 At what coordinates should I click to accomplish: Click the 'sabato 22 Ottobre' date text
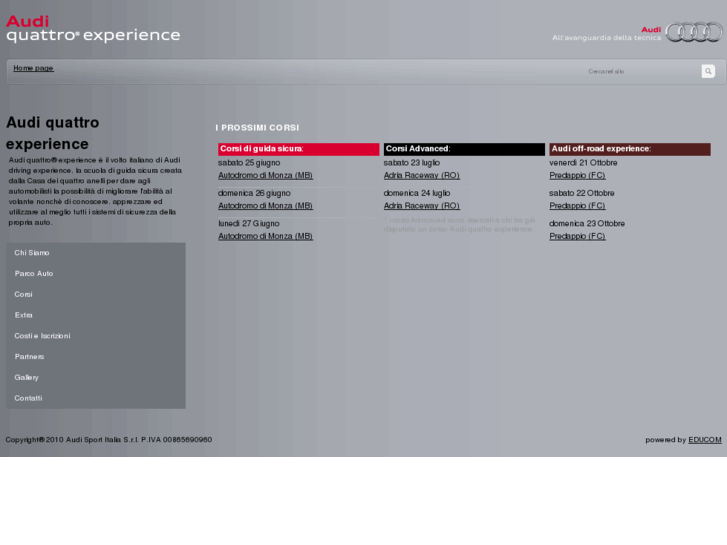point(582,193)
